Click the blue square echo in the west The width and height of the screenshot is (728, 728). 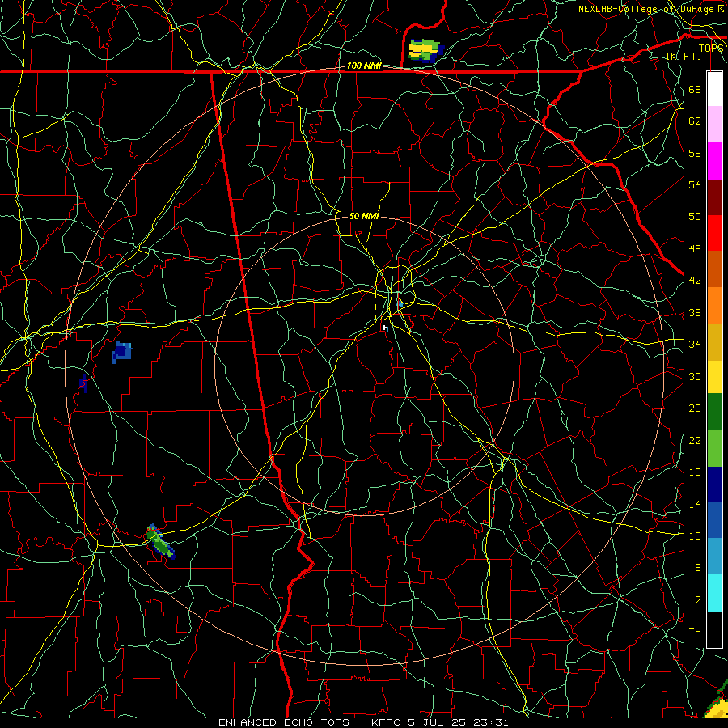pos(121,353)
